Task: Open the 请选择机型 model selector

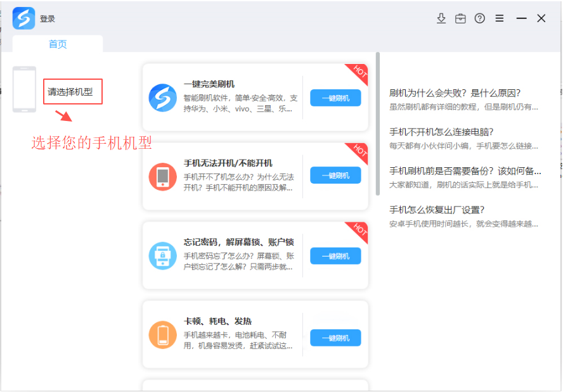Action: [x=72, y=91]
